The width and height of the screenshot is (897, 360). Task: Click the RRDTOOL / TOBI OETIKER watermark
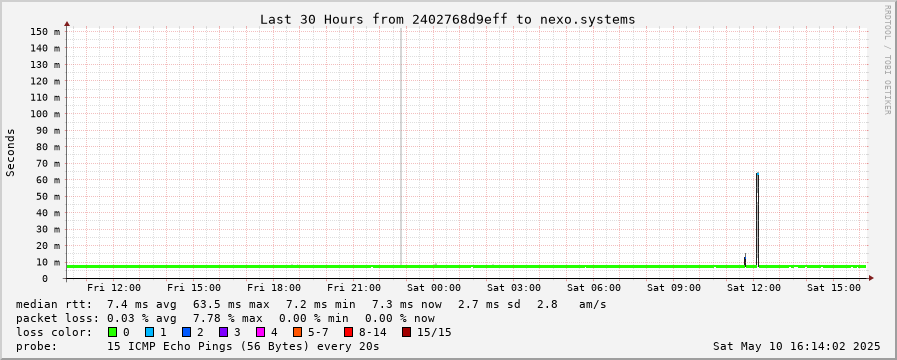click(x=887, y=60)
